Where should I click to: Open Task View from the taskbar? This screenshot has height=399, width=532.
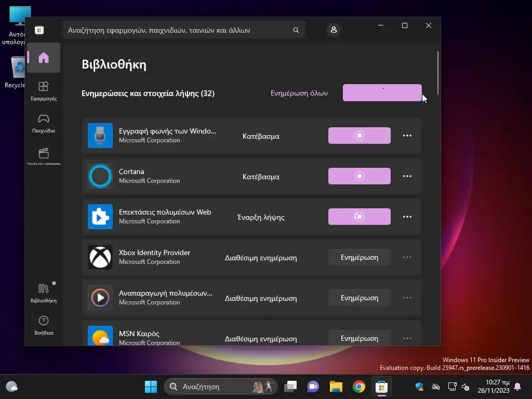(290, 387)
